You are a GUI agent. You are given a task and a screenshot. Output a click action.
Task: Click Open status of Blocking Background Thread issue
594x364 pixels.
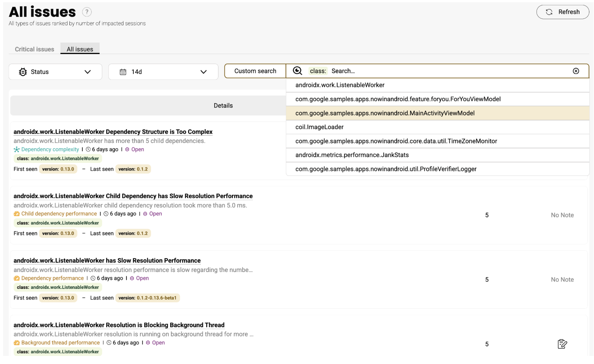(155, 343)
